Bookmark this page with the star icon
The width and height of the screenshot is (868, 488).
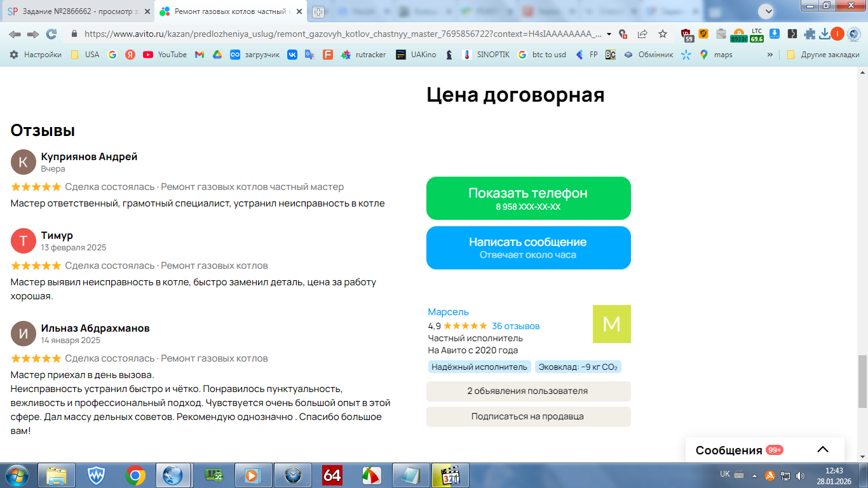click(x=663, y=34)
